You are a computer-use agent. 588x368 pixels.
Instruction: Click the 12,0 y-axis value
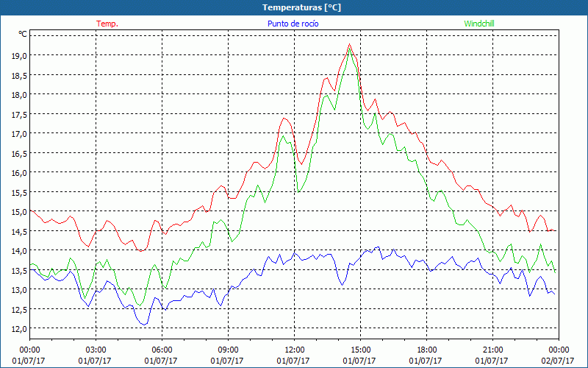tap(20, 329)
